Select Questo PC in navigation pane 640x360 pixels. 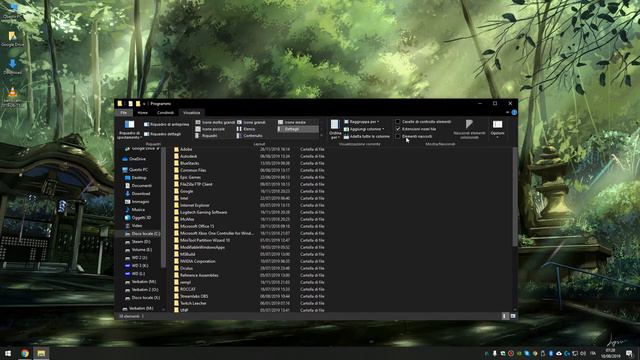pos(136,170)
